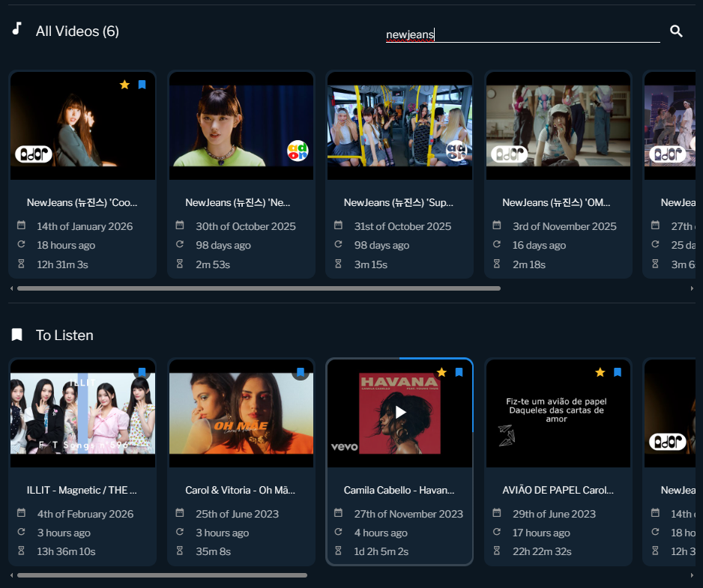The width and height of the screenshot is (703, 588).
Task: Click the All Videos horizontal scrollbar thumb
Action: 259,288
